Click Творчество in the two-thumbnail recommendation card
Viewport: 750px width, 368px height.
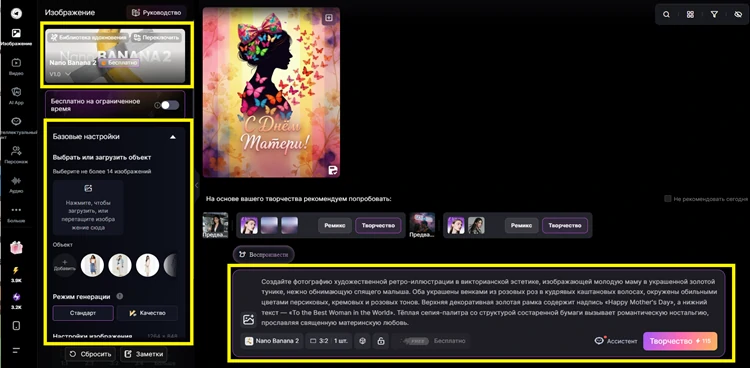pyautogui.click(x=564, y=225)
